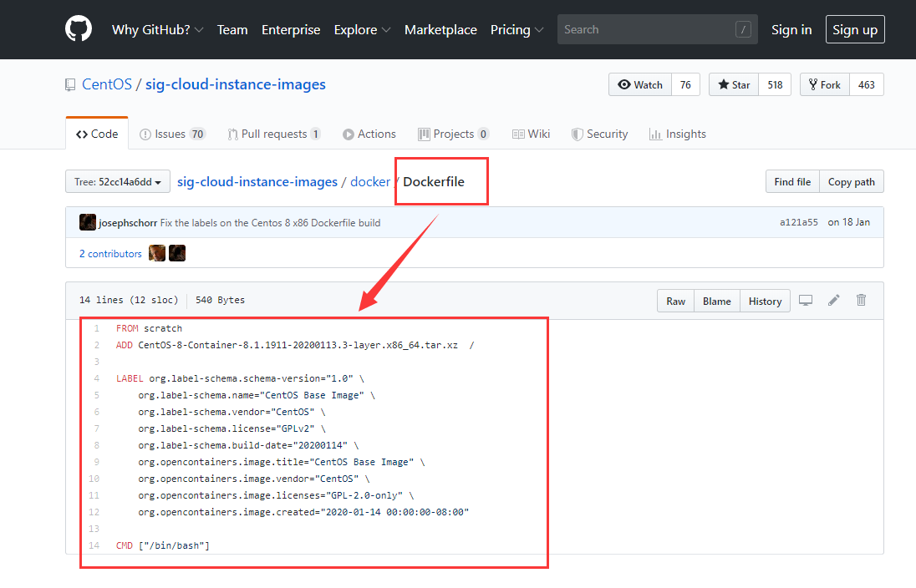Click the Insights graph icon

tap(656, 134)
